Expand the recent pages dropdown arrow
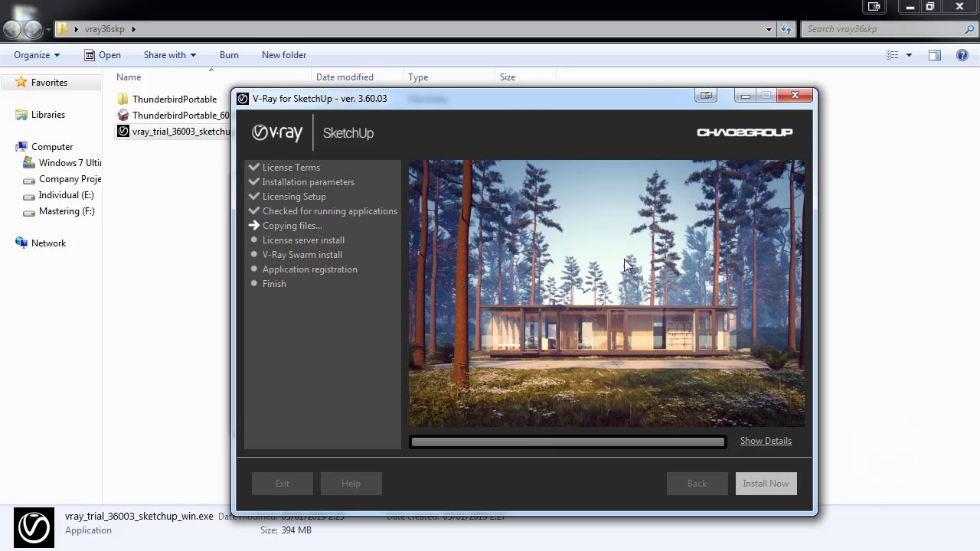 click(48, 30)
